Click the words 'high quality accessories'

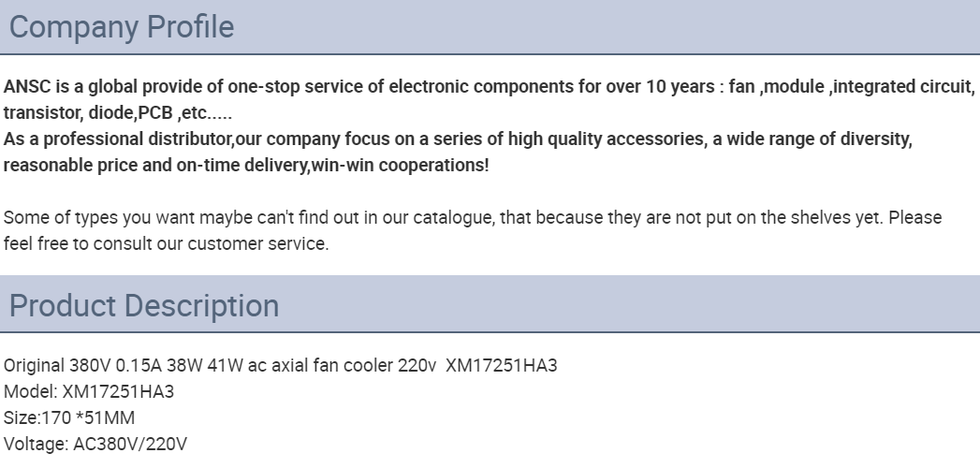click(605, 139)
